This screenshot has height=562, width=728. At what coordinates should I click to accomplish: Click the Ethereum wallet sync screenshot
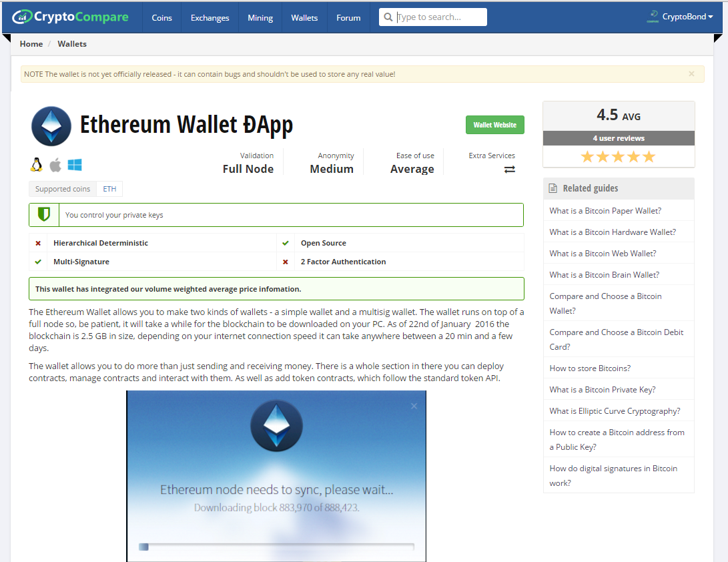pos(276,476)
